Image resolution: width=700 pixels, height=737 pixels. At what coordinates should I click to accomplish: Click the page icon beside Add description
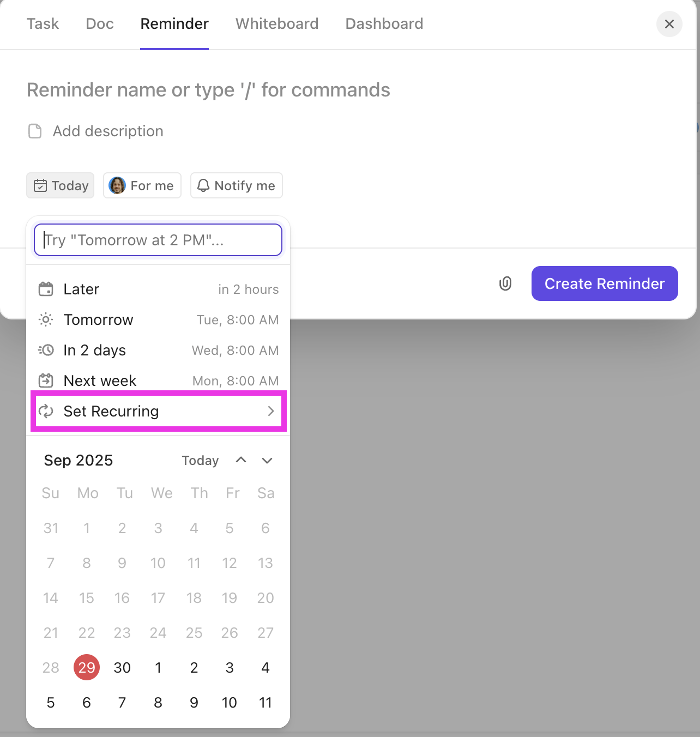pos(34,131)
